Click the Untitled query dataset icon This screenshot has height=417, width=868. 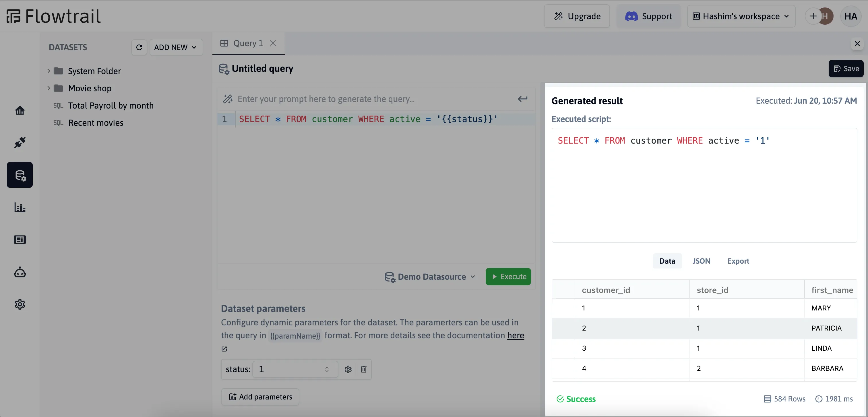(224, 69)
